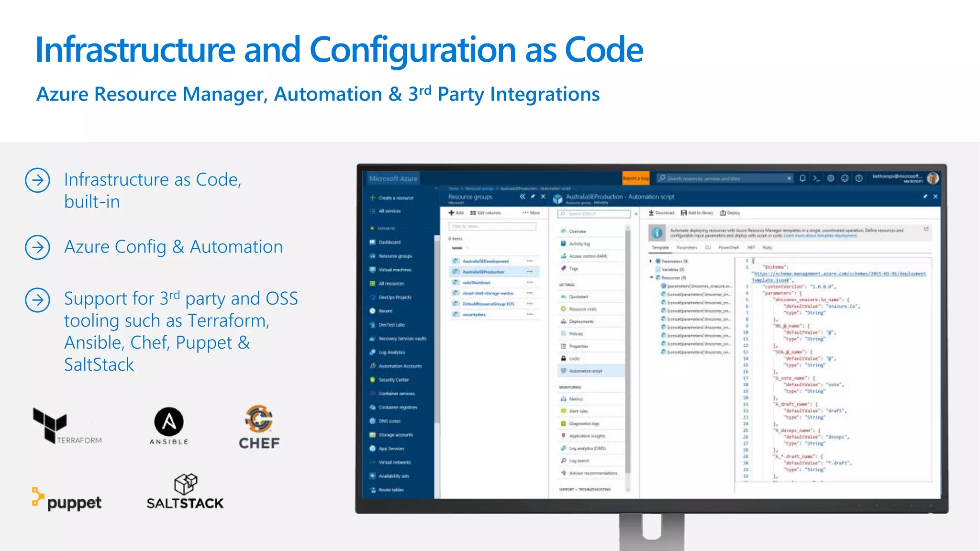This screenshot has height=551, width=980.
Task: Collapse the Resource groups blade with double chevron
Action: (523, 197)
